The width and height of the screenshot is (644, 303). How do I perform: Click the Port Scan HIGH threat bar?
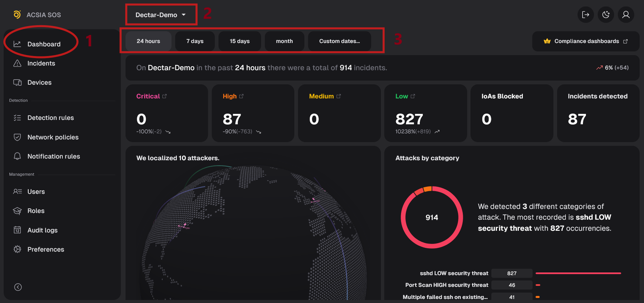click(538, 285)
